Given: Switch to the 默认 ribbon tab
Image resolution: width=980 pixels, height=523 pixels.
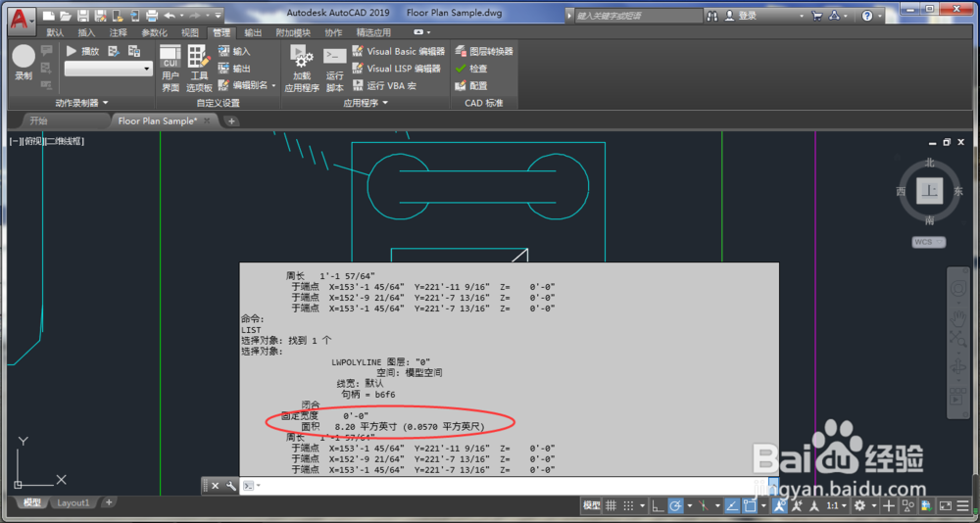Looking at the screenshot, I should pos(55,32).
